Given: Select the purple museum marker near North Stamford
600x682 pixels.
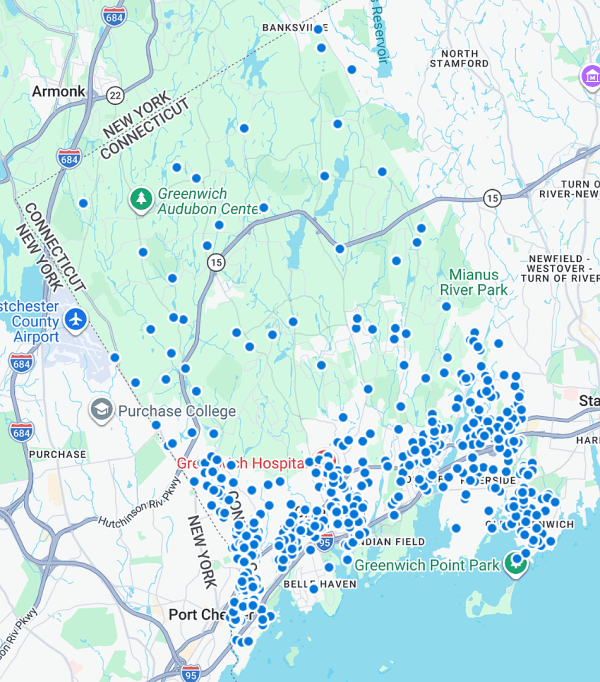Looking at the screenshot, I should coord(591,77).
